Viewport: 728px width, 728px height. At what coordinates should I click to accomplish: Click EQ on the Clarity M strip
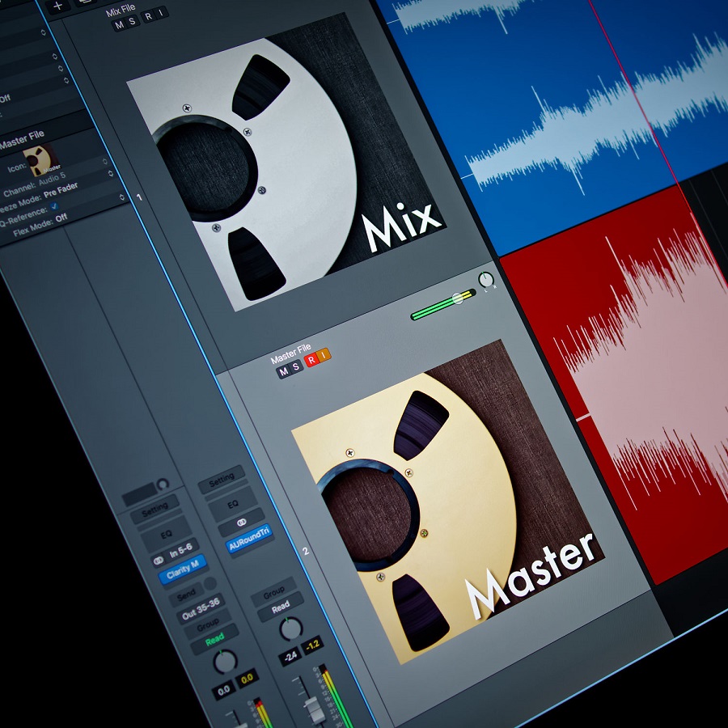166,535
